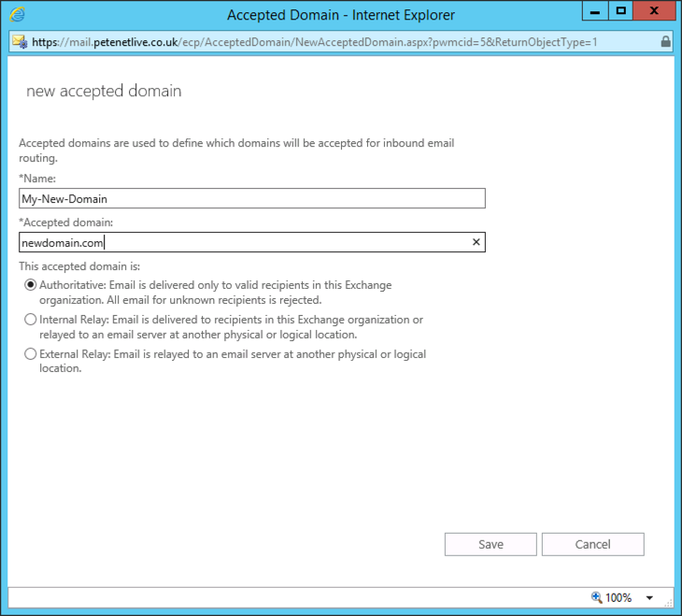
Task: Click the '*Accepted domain:' label
Action: click(x=65, y=222)
